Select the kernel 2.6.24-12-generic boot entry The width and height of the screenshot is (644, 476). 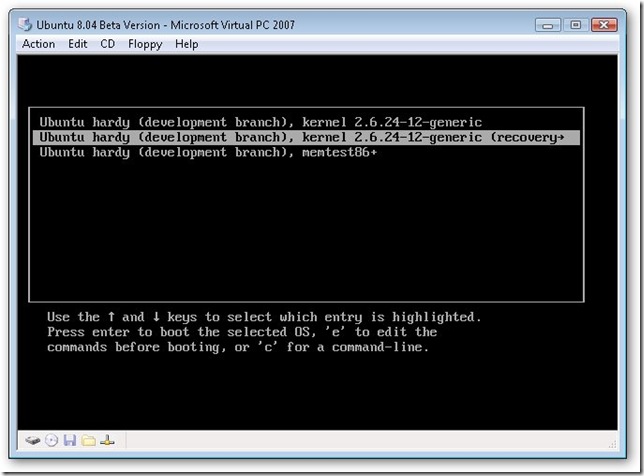tap(260, 122)
